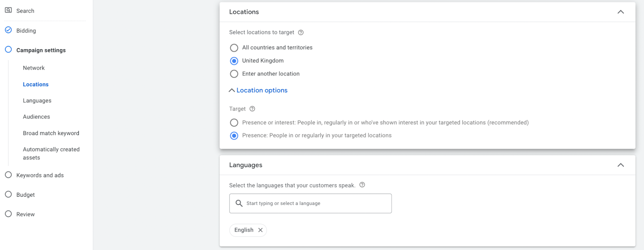
Task: Select Presence or interest targeting option
Action: coord(234,123)
